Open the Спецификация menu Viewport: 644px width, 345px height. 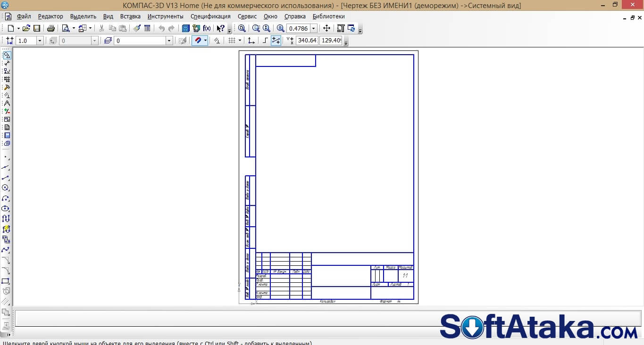pyautogui.click(x=210, y=16)
